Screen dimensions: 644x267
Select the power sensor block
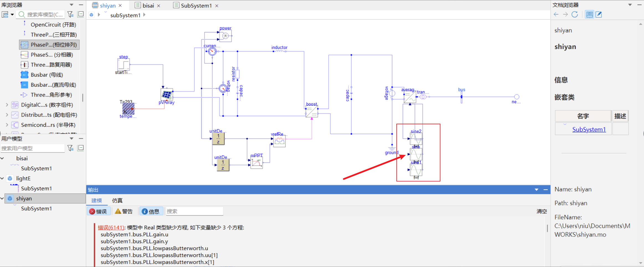(225, 36)
